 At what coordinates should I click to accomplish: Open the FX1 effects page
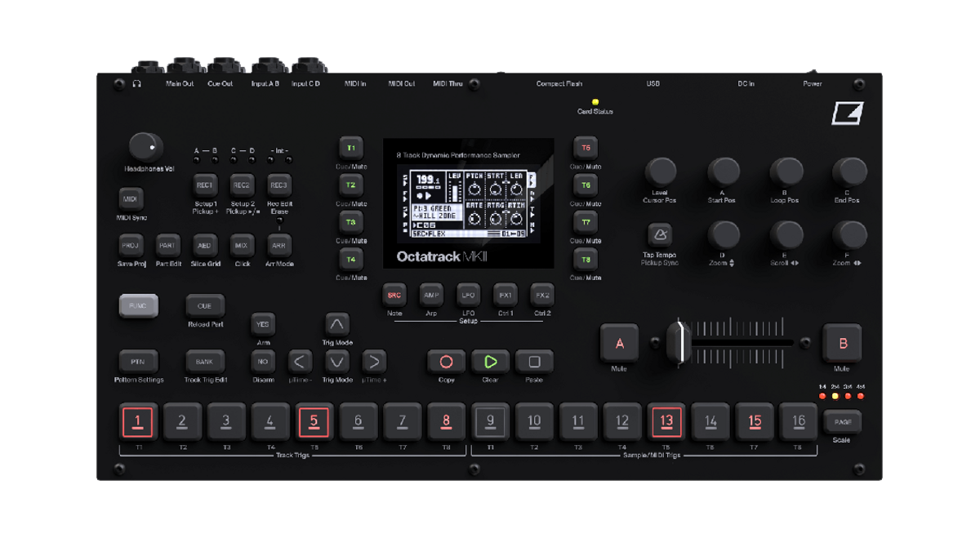point(505,296)
